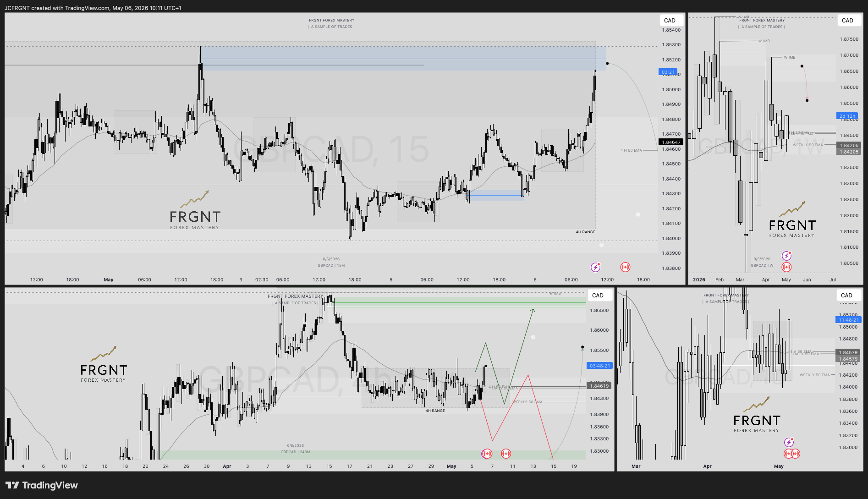Select the 11:48:21 countdown label on the bottom-right chart
This screenshot has width=868, height=499.
[848, 320]
